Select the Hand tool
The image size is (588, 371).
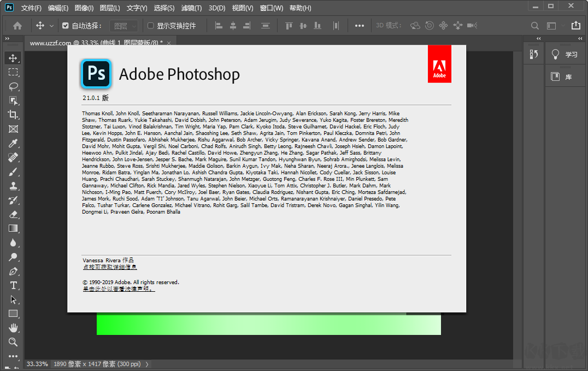point(13,328)
